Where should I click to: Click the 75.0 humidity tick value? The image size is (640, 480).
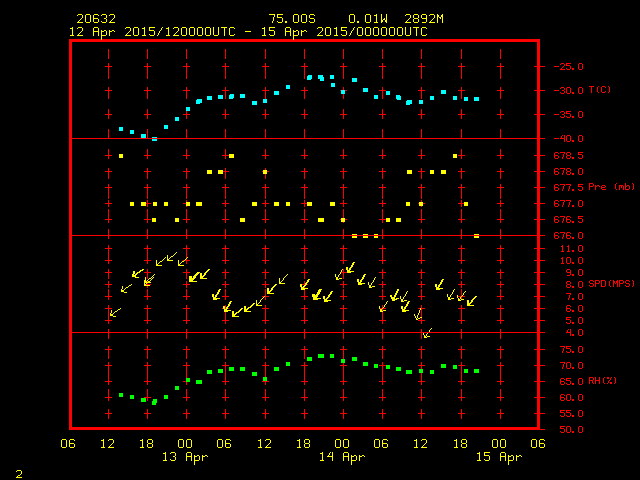[571, 349]
